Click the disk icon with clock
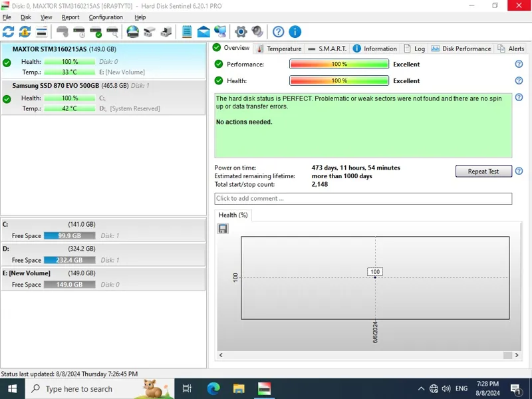 pyautogui.click(x=79, y=32)
